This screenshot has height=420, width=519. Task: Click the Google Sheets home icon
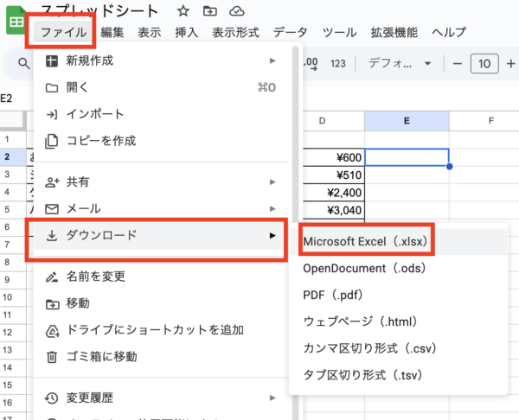click(x=15, y=20)
